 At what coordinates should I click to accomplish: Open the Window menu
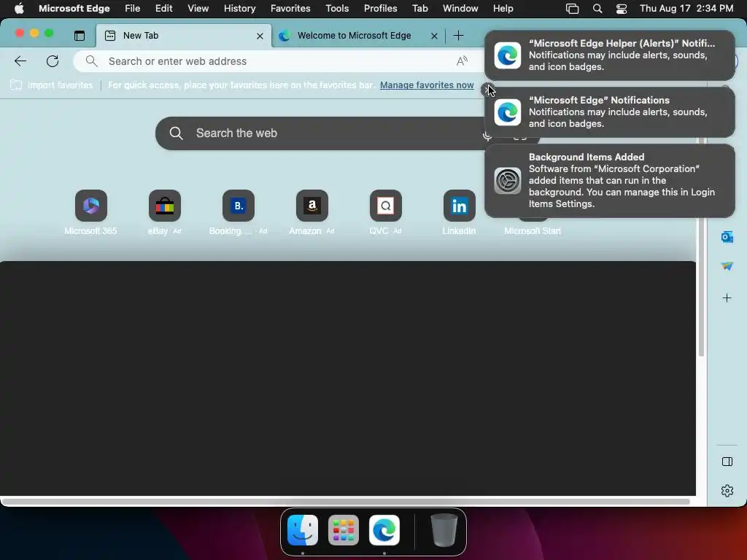[460, 9]
